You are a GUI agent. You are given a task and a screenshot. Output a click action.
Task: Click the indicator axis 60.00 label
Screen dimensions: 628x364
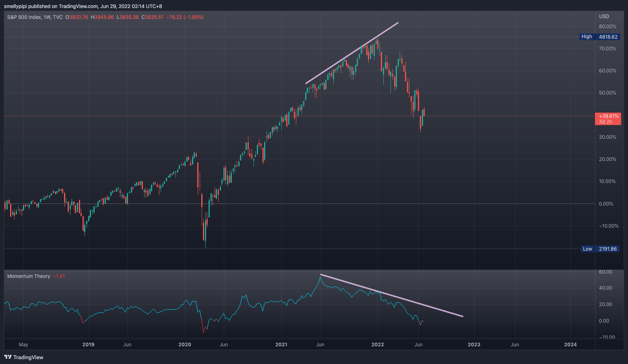[x=605, y=272]
